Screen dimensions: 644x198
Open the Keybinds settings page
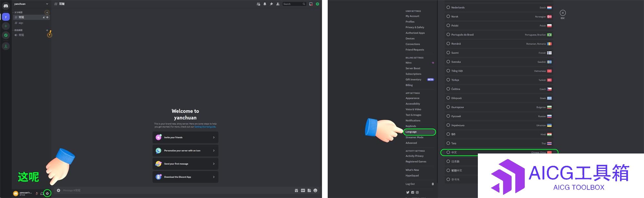(x=411, y=126)
